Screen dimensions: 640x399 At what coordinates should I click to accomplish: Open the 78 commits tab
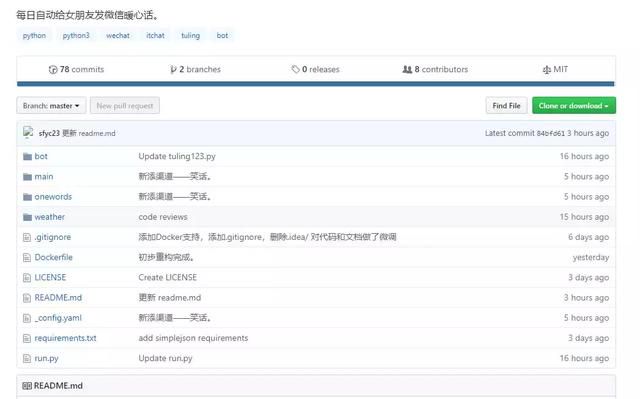[76, 69]
